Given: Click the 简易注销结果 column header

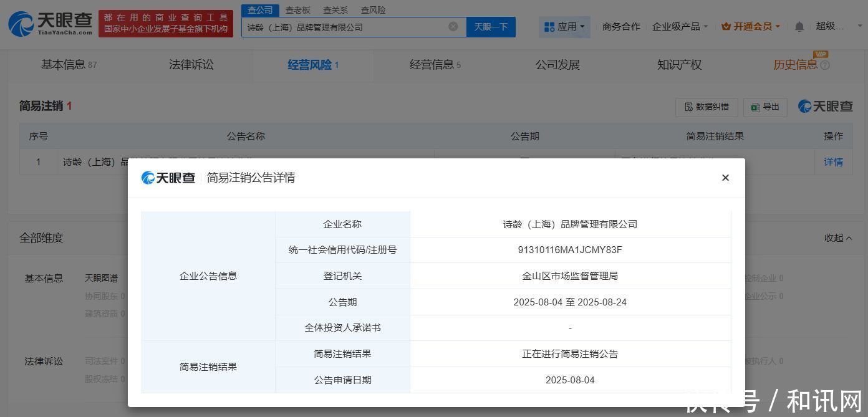Looking at the screenshot, I should coord(715,136).
